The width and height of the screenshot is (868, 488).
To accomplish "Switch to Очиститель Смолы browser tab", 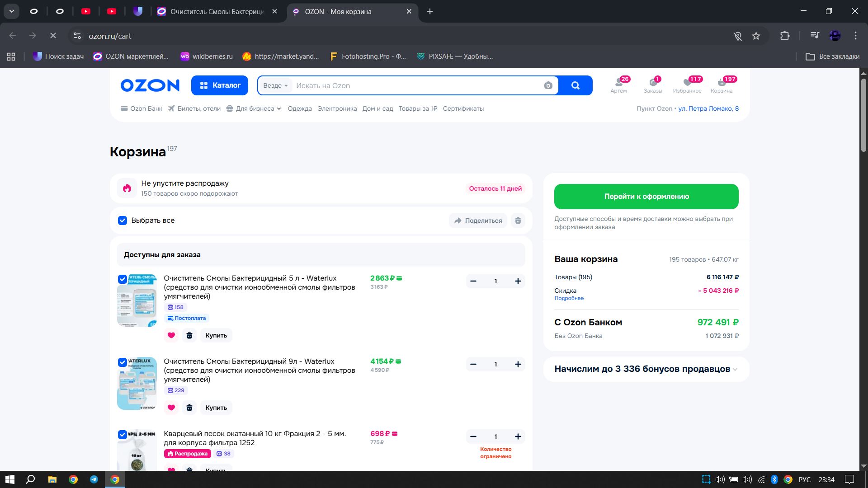I will click(x=217, y=12).
